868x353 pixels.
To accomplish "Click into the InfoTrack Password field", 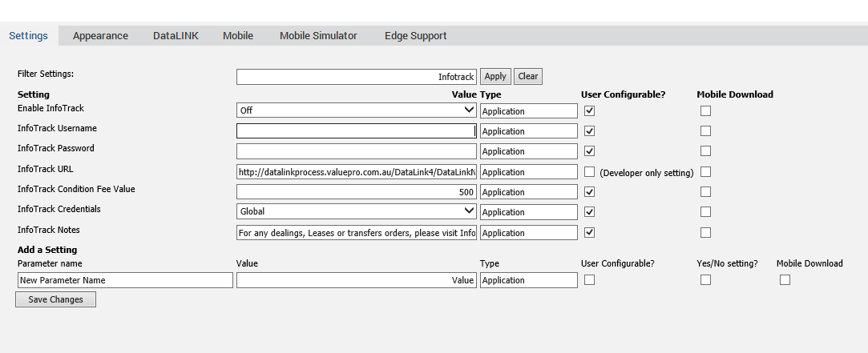I will (x=356, y=151).
